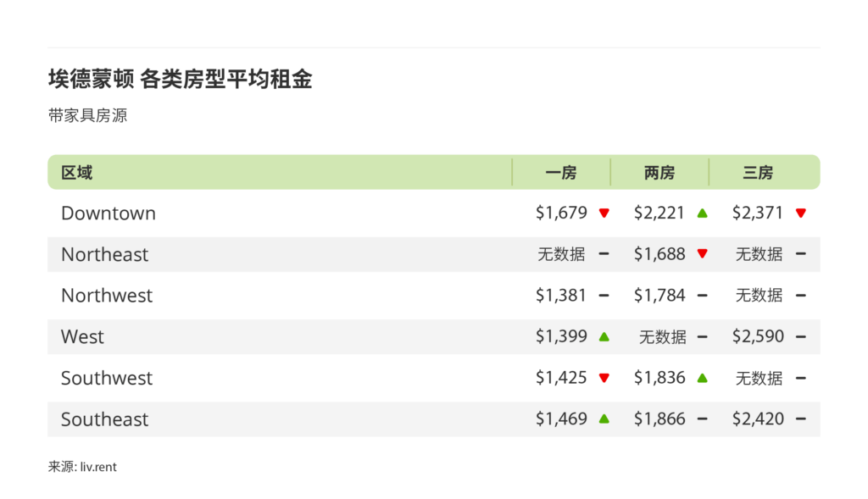Click the 埃德蒙顿 各类房型平均租金 title
Image resolution: width=868 pixels, height=499 pixels.
click(x=181, y=80)
